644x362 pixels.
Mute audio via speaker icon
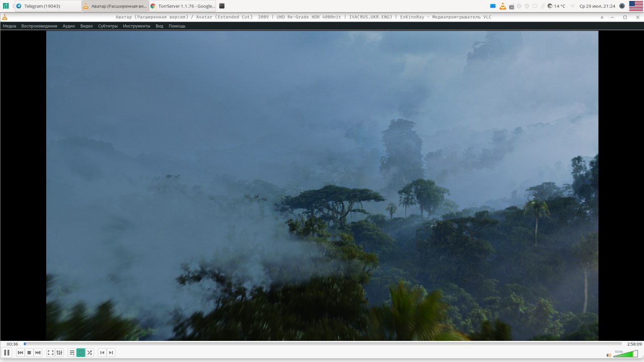point(609,355)
